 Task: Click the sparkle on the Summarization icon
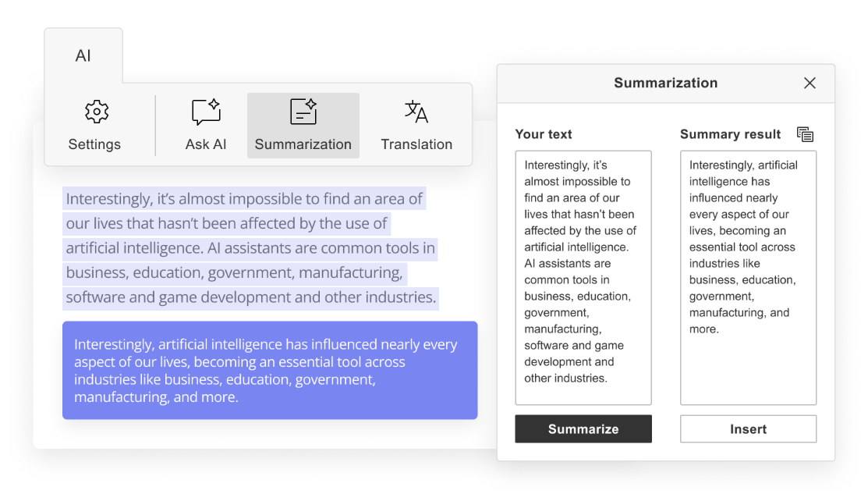pos(312,102)
